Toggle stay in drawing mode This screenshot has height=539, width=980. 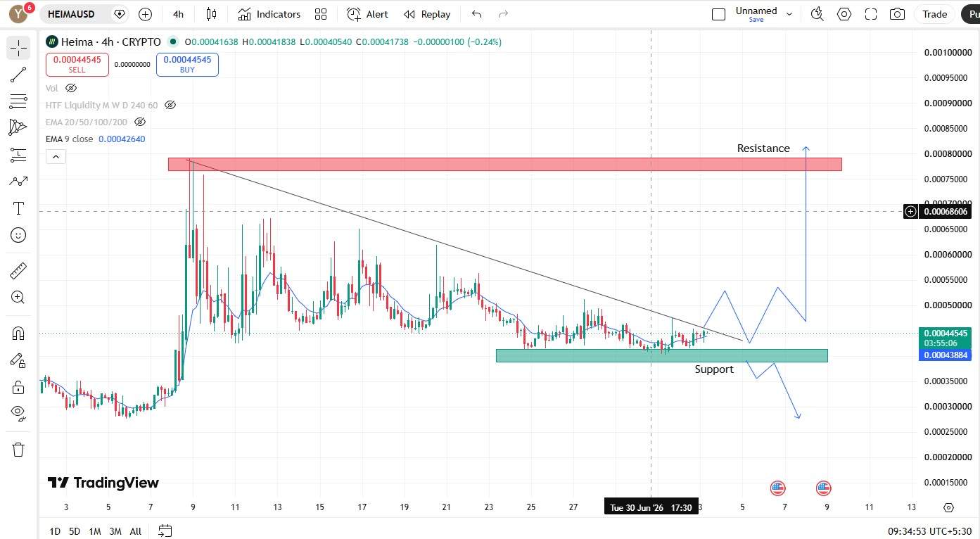point(19,360)
